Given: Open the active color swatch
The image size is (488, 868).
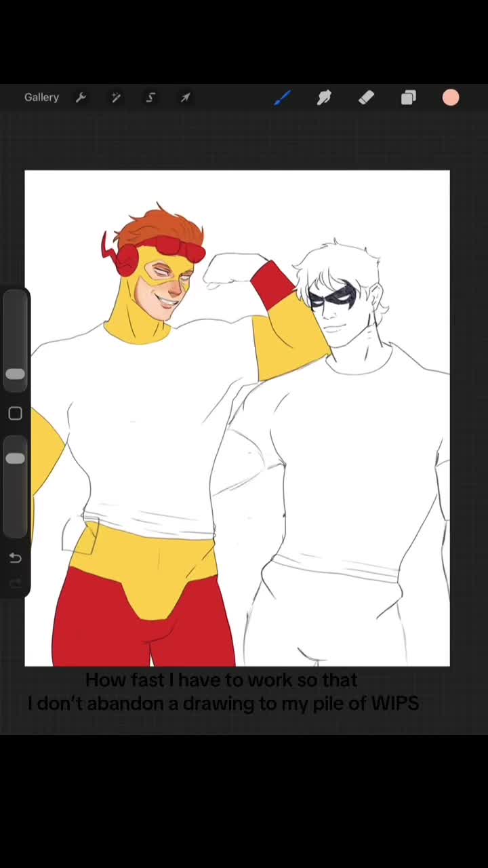Looking at the screenshot, I should coord(451,98).
